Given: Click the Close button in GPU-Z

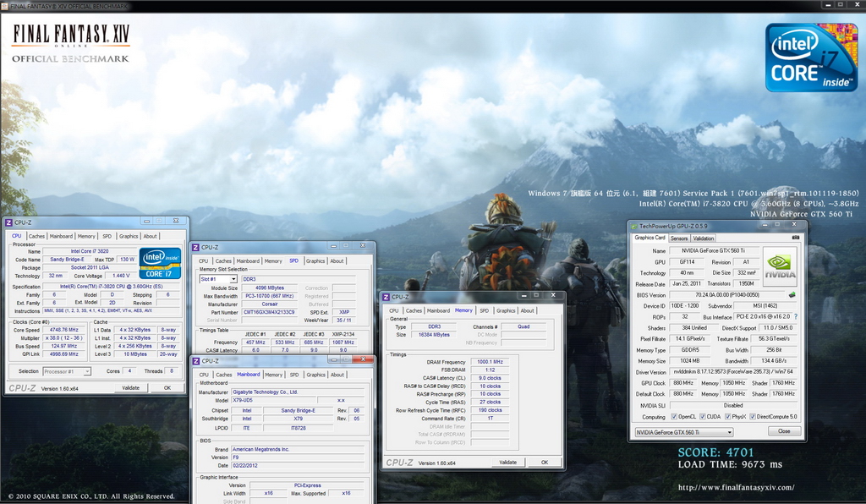Looking at the screenshot, I should (784, 431).
